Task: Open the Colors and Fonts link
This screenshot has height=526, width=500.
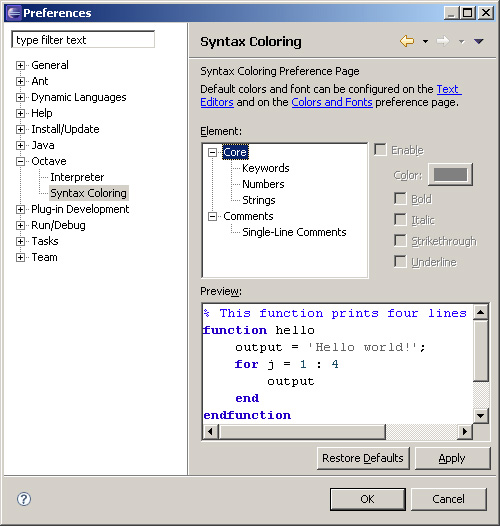Action: tap(332, 102)
